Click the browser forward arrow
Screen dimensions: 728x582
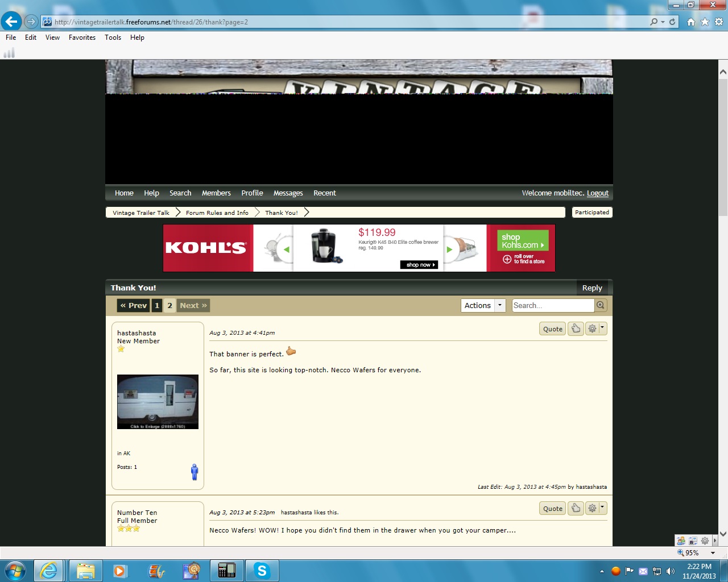click(x=31, y=22)
